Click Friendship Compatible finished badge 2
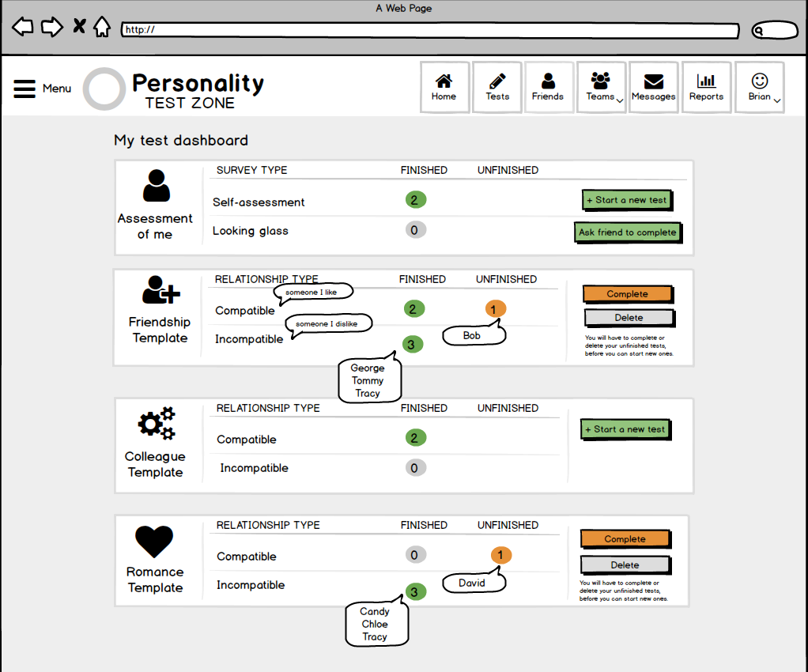The width and height of the screenshot is (808, 672). 413,308
